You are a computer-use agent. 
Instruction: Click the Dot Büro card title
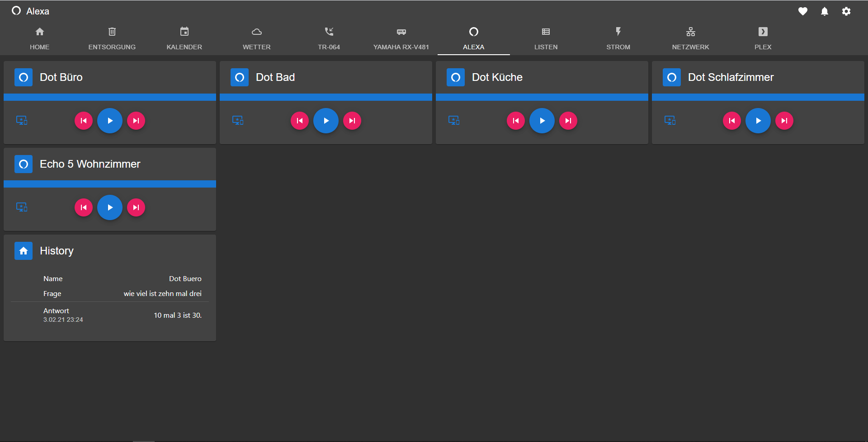coord(61,77)
